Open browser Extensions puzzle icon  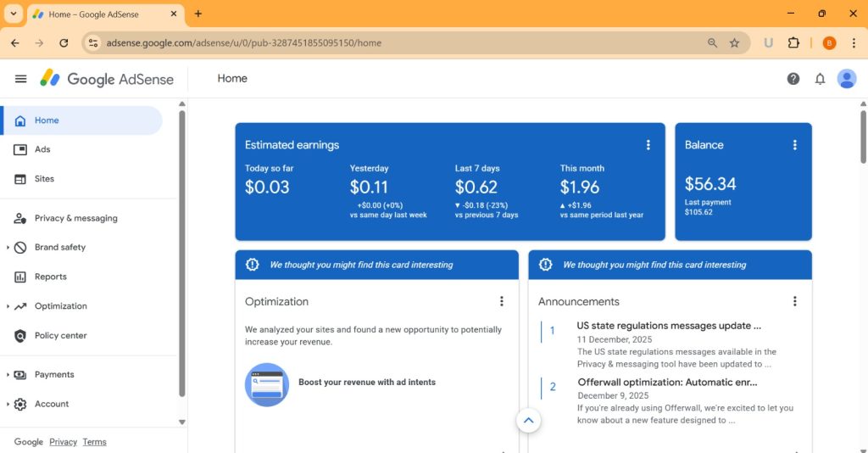click(x=793, y=42)
